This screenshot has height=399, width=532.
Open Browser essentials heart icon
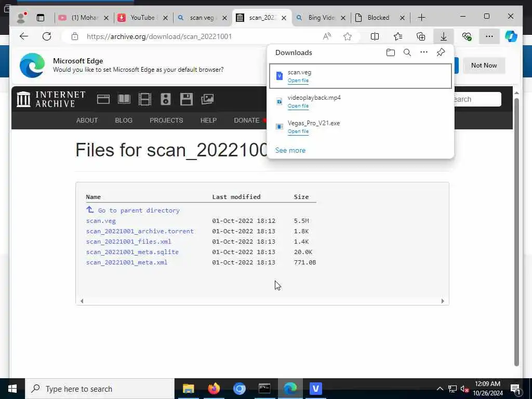tap(467, 36)
